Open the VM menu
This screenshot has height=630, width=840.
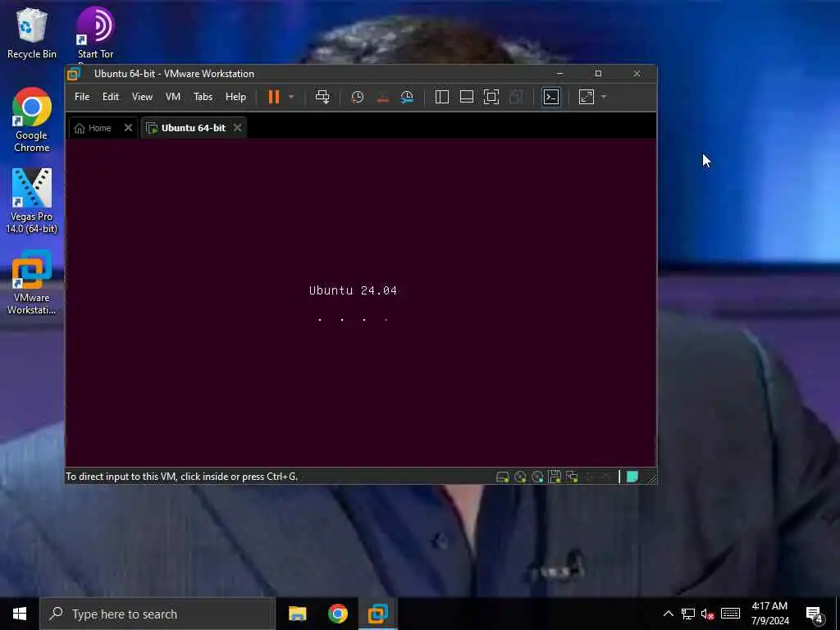pyautogui.click(x=172, y=97)
